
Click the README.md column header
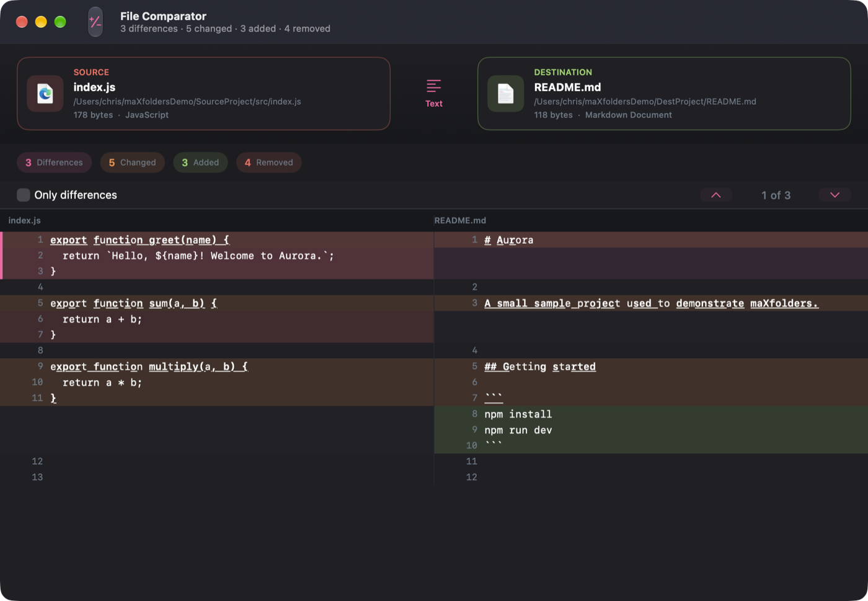tap(460, 220)
